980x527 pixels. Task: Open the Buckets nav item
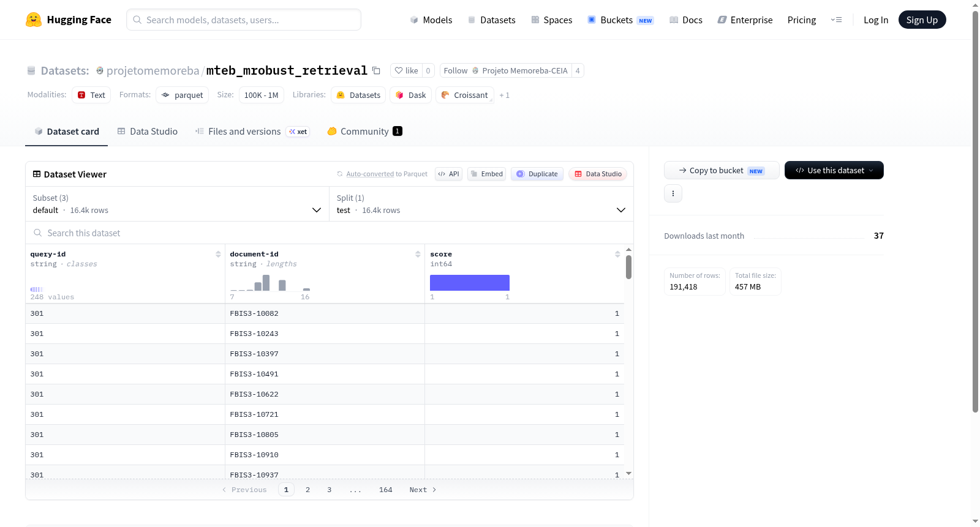point(620,20)
